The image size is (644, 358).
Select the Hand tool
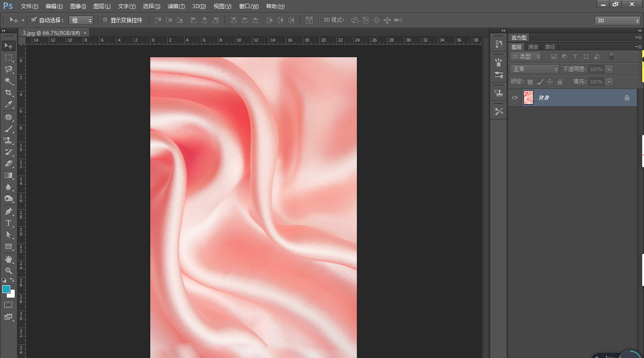(x=8, y=259)
